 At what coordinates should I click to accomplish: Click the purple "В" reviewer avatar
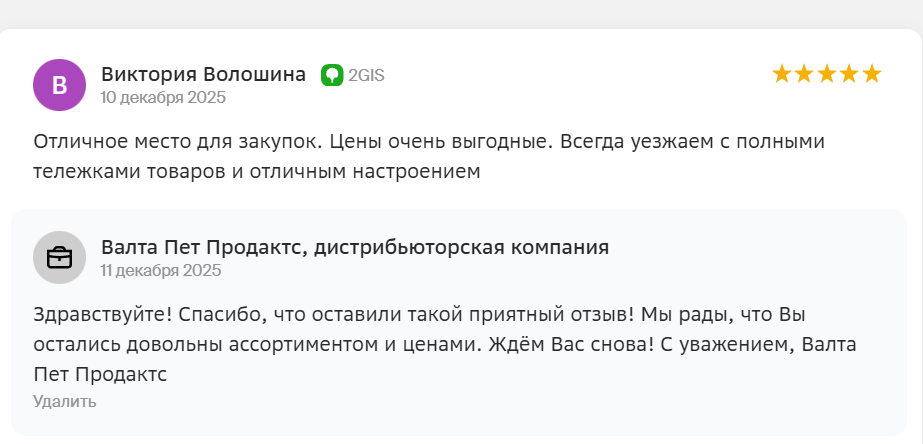coord(59,85)
